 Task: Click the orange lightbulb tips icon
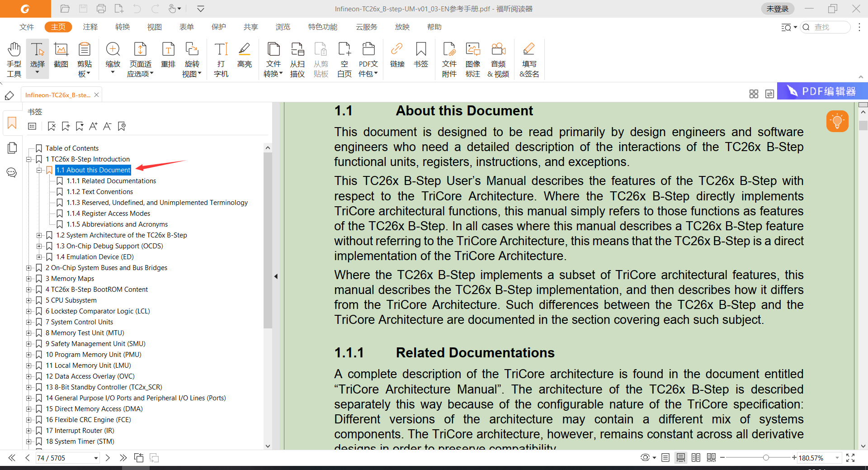837,121
